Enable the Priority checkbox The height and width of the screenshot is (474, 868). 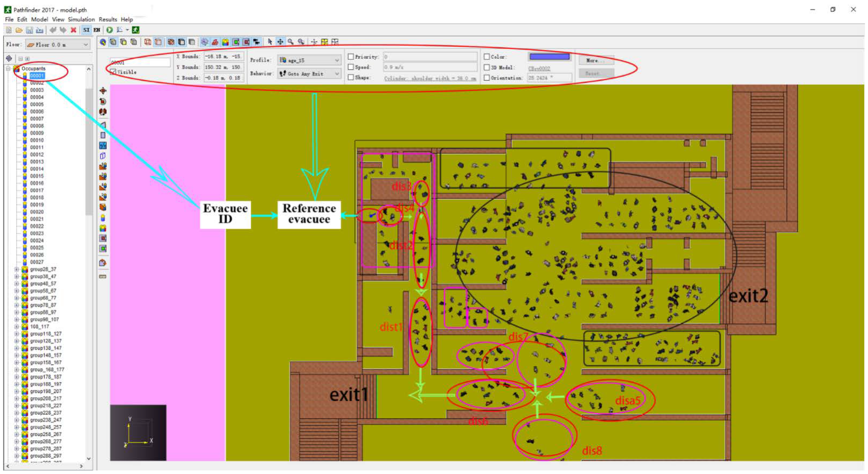[x=351, y=57]
